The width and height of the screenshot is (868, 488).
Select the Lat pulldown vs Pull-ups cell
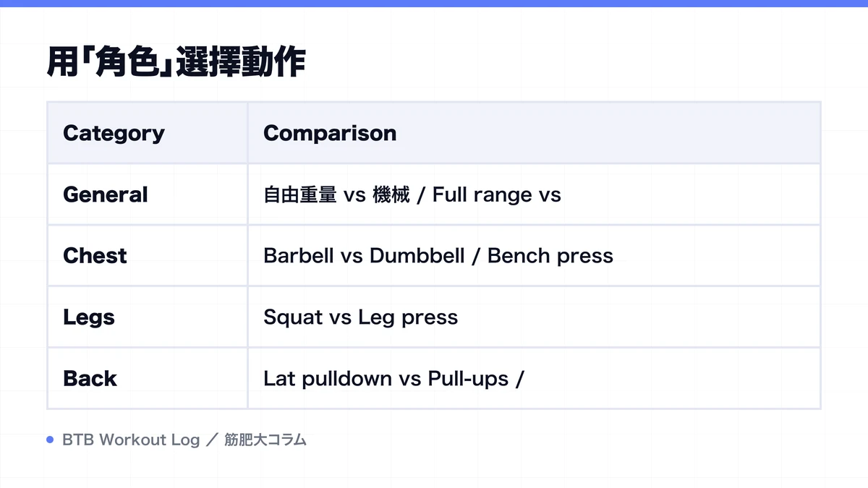point(534,379)
